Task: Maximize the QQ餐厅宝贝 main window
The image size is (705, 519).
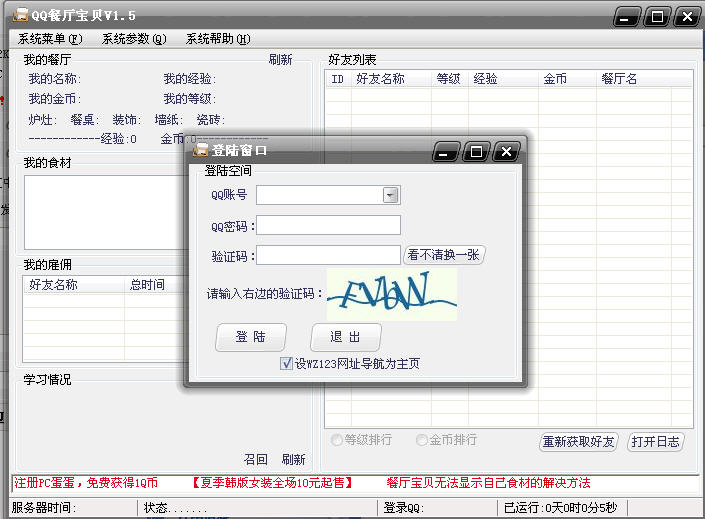Action: (657, 18)
